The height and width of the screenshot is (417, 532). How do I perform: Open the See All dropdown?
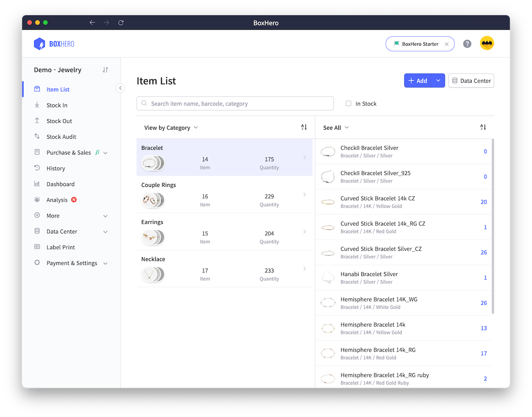[x=336, y=128]
